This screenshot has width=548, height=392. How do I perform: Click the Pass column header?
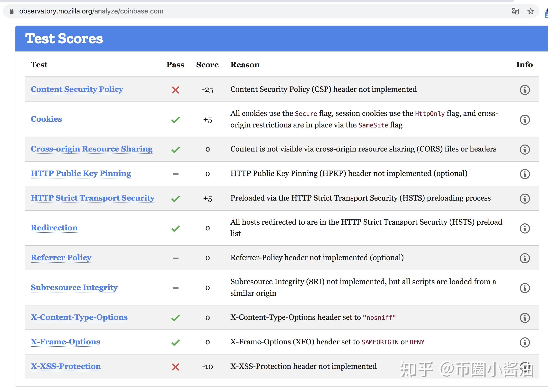tap(175, 65)
